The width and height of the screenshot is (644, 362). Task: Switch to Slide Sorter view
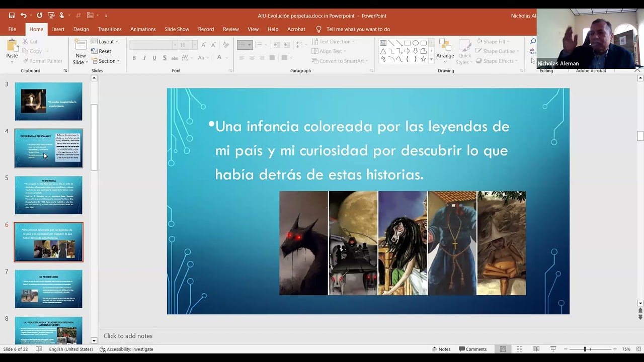pyautogui.click(x=519, y=349)
